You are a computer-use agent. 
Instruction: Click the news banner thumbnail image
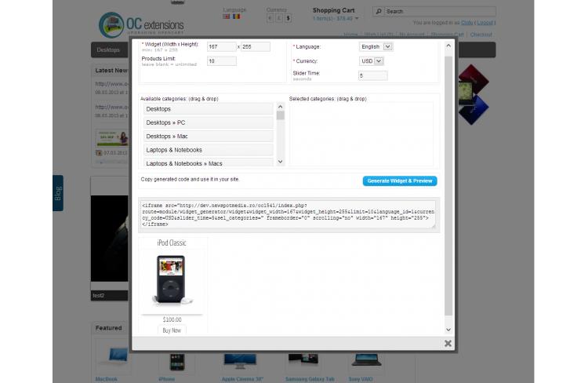(x=112, y=138)
